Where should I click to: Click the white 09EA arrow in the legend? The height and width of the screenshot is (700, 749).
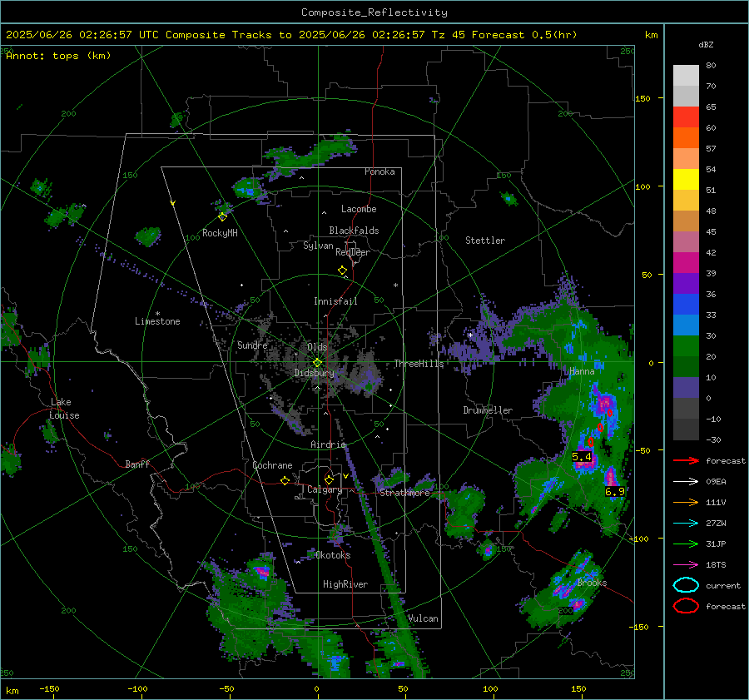click(x=686, y=482)
